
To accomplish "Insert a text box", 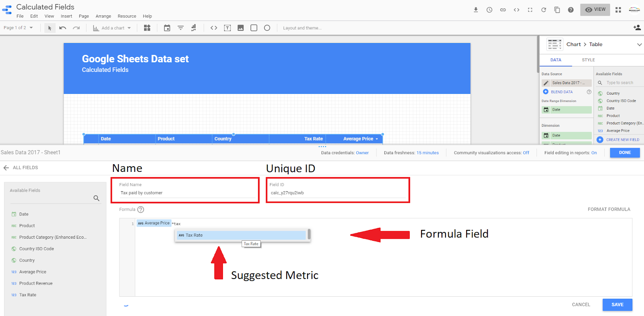I will [x=227, y=28].
